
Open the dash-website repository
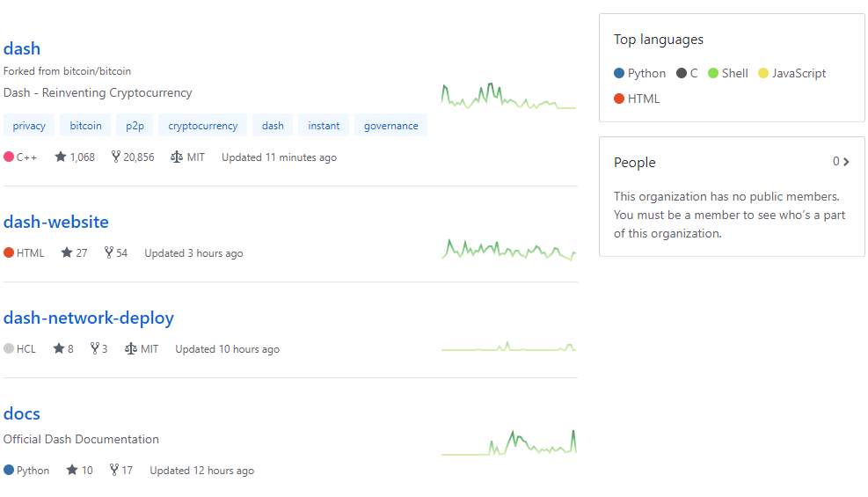point(56,222)
